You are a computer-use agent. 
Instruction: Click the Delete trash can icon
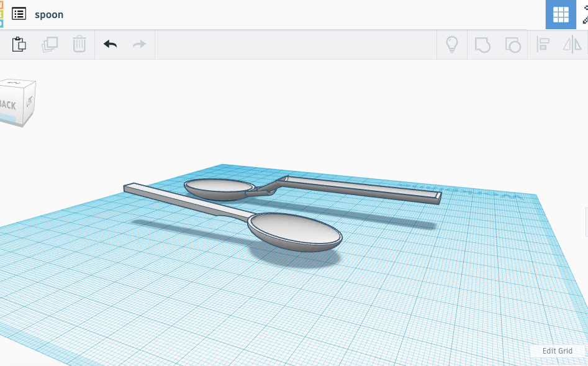click(x=79, y=45)
